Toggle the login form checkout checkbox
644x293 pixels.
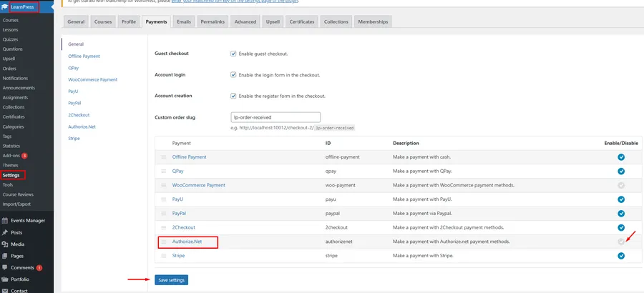[x=233, y=75]
